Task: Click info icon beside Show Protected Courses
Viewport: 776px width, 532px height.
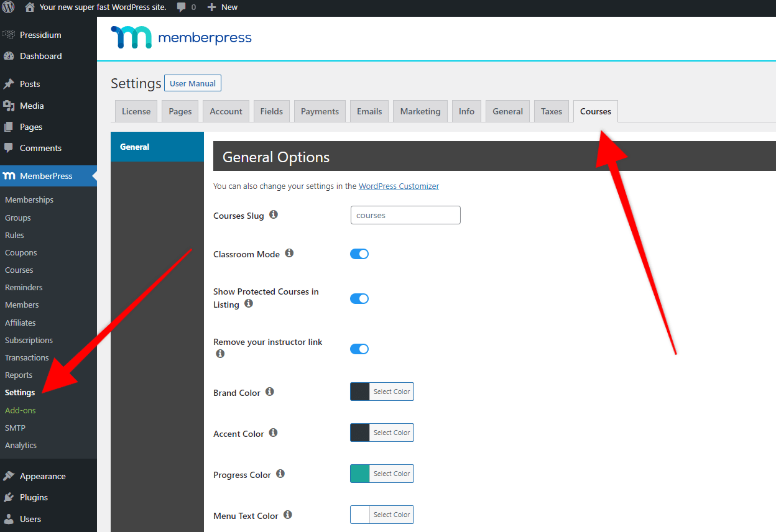Action: tap(249, 303)
